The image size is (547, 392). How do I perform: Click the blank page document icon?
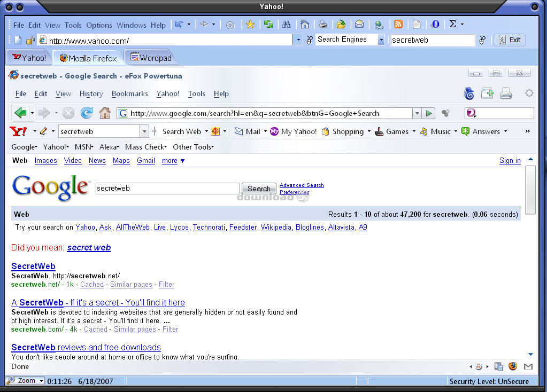(x=416, y=25)
